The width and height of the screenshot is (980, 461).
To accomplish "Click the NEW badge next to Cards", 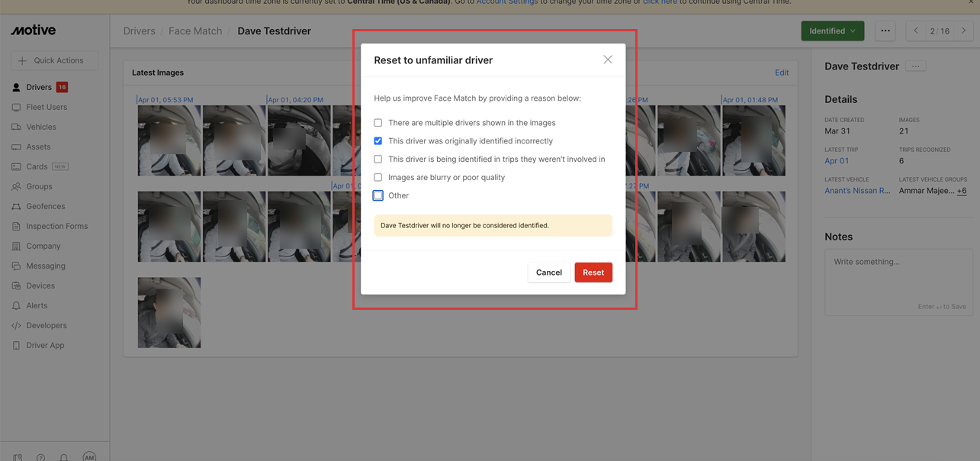I will [59, 166].
